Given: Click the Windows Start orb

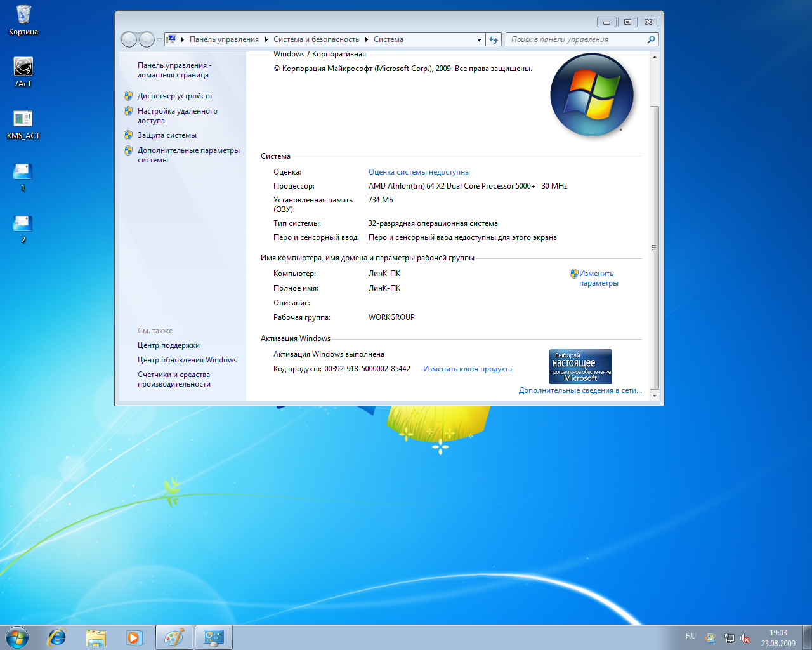Looking at the screenshot, I should tap(17, 637).
